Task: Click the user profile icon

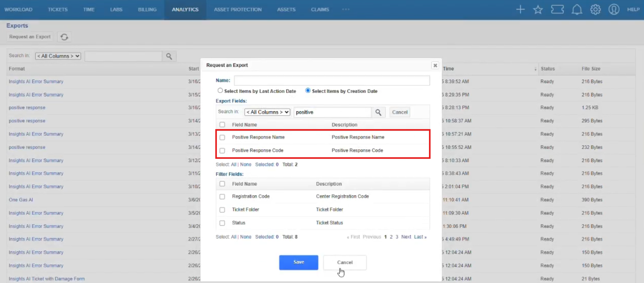Action: 614,10
